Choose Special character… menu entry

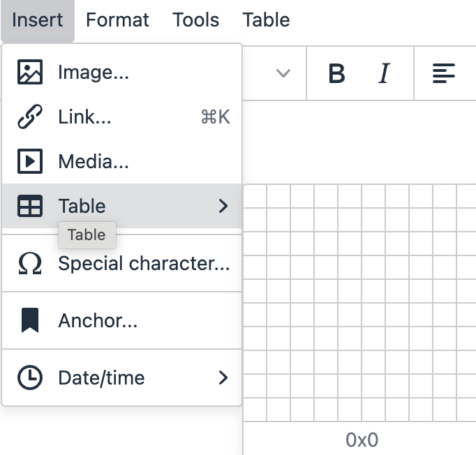pos(121,263)
